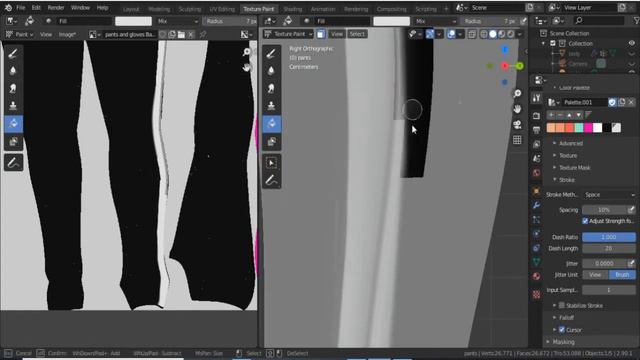Open the View menu in the 3D viewport header
This screenshot has height=360, width=640.
point(337,34)
